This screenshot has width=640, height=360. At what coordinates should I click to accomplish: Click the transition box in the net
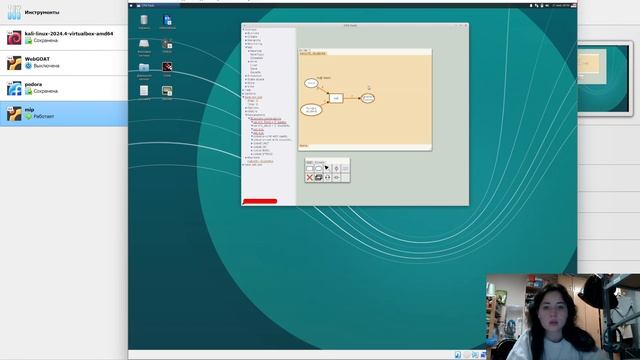(336, 98)
